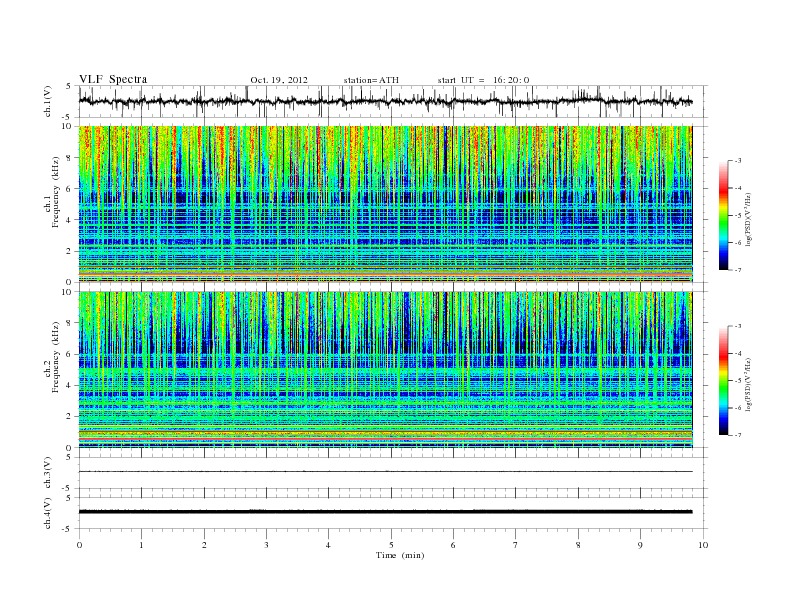Click the ch.3 flat voltage trace
This screenshot has width=792, height=612.
385,472
